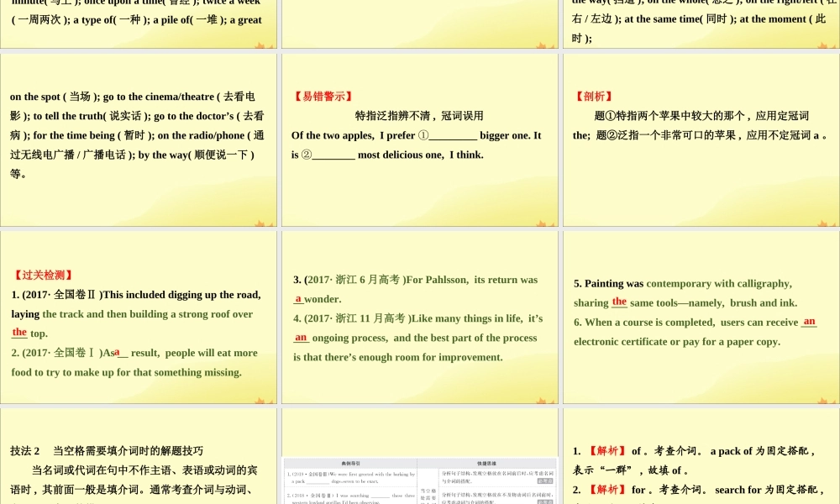Click the line beginning '题①特指两个苹果中较大的那个'
This screenshot has width=840, height=504.
tap(701, 116)
